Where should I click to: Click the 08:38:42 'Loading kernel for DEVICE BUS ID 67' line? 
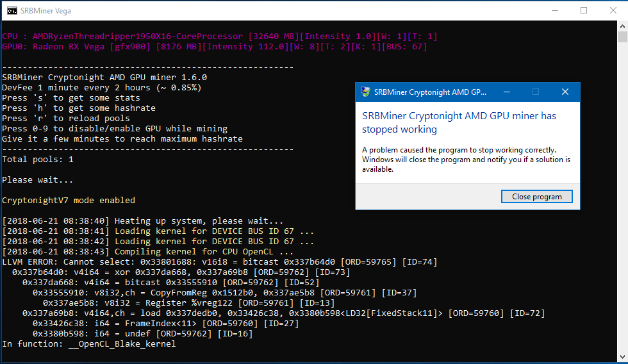158,242
